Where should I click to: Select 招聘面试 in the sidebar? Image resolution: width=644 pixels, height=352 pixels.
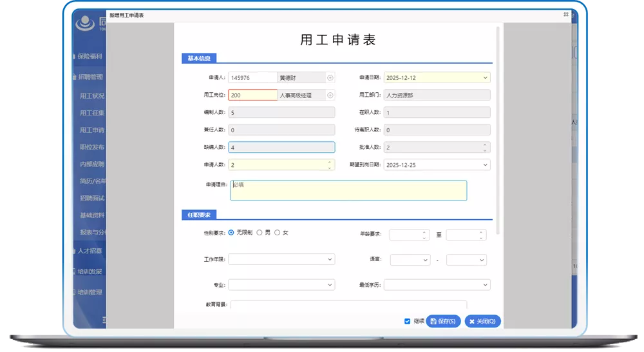[x=92, y=198]
